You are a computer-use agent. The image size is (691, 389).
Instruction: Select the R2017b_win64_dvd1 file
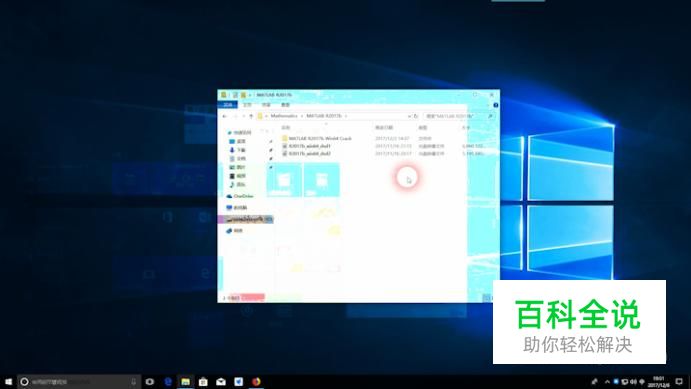[x=307, y=146]
